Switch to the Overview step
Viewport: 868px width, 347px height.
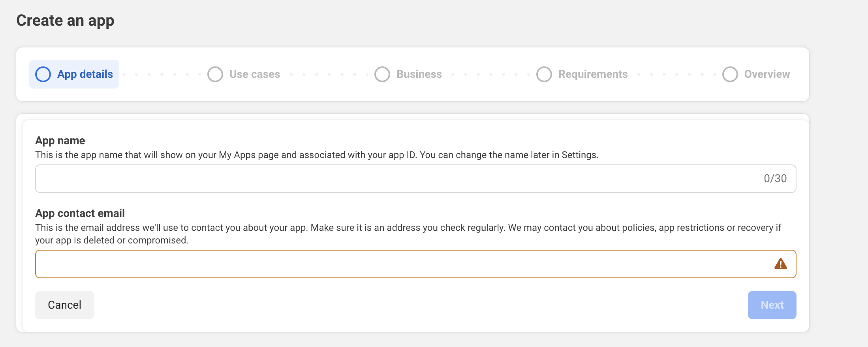pyautogui.click(x=756, y=74)
